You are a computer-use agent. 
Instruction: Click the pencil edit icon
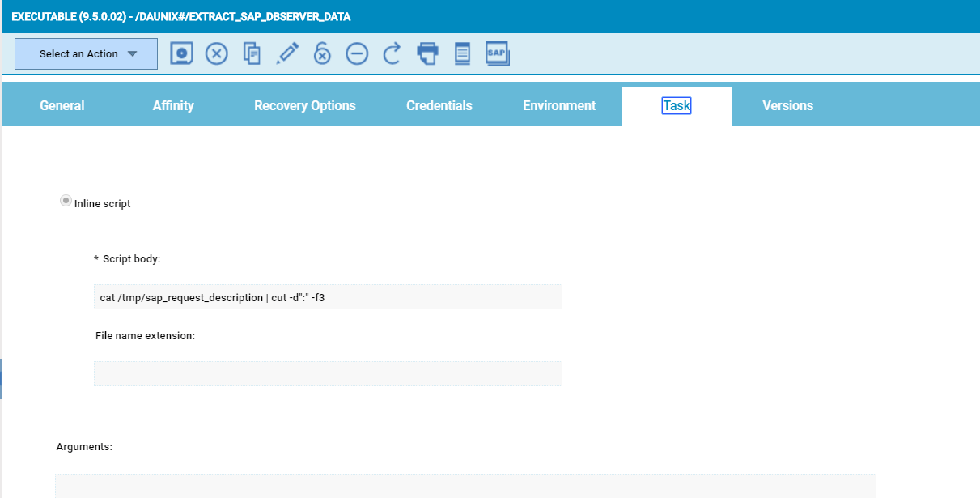point(287,54)
